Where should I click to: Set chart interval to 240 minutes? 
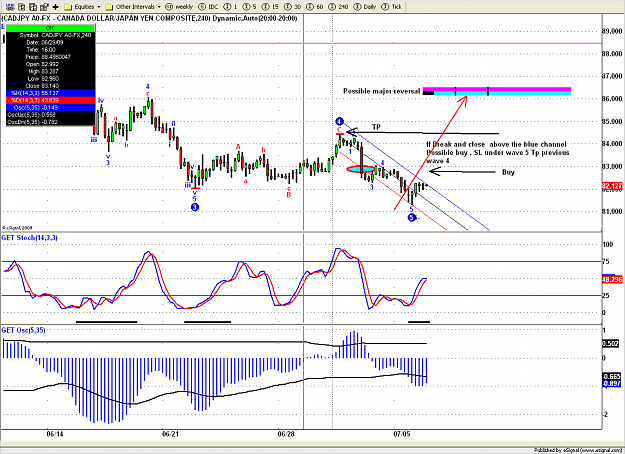(339, 7)
